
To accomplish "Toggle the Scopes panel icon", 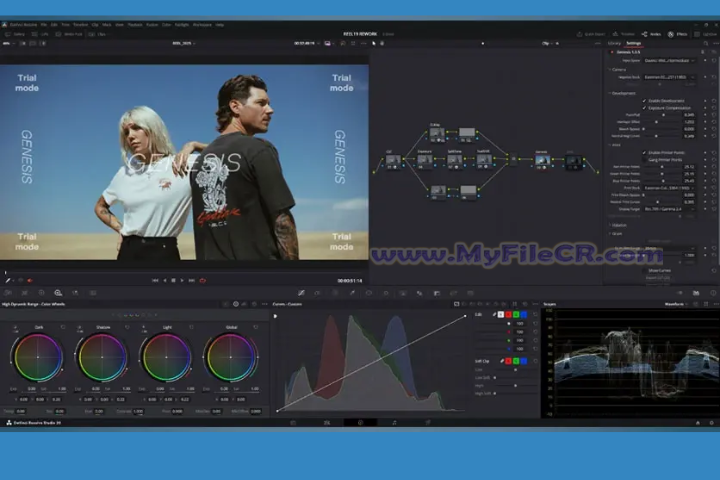I will click(696, 293).
